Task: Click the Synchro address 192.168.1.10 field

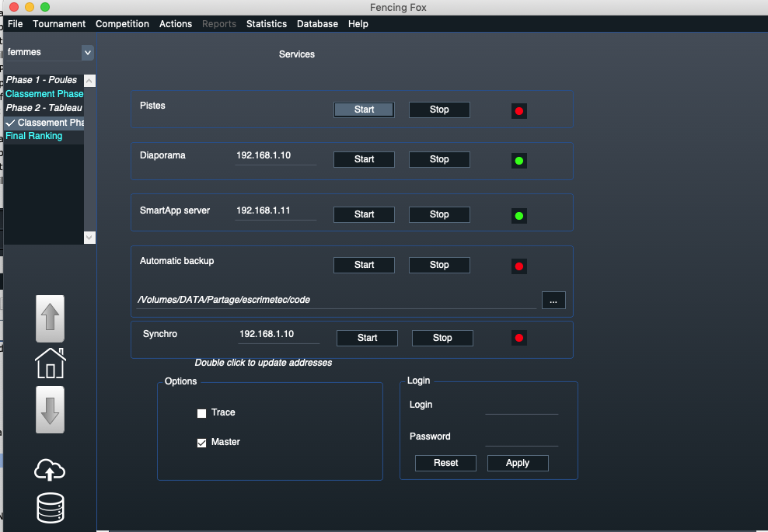Action: click(278, 334)
